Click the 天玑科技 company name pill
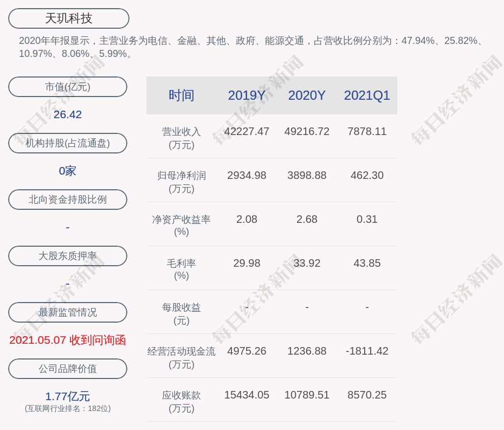 pos(69,18)
